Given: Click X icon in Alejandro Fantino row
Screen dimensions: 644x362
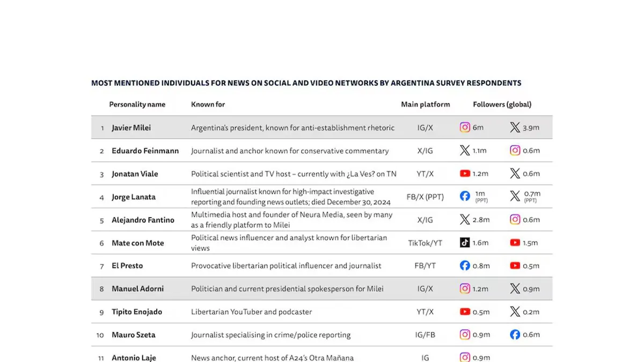Looking at the screenshot, I should click(465, 219).
